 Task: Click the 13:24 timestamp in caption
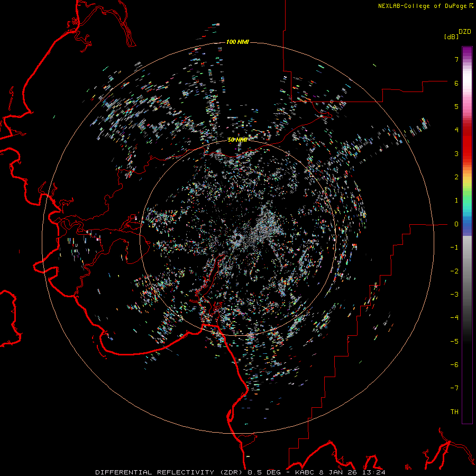[x=374, y=472]
